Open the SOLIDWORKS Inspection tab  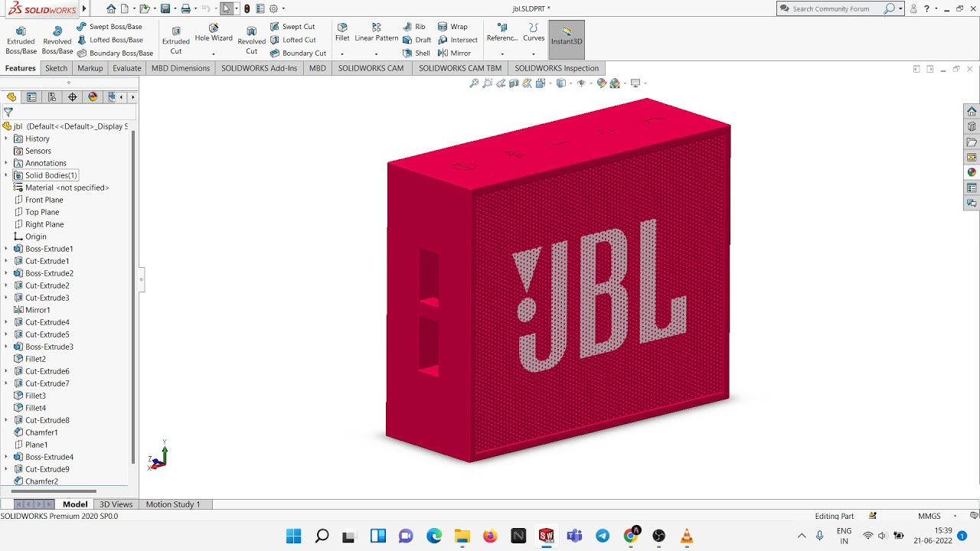point(557,68)
